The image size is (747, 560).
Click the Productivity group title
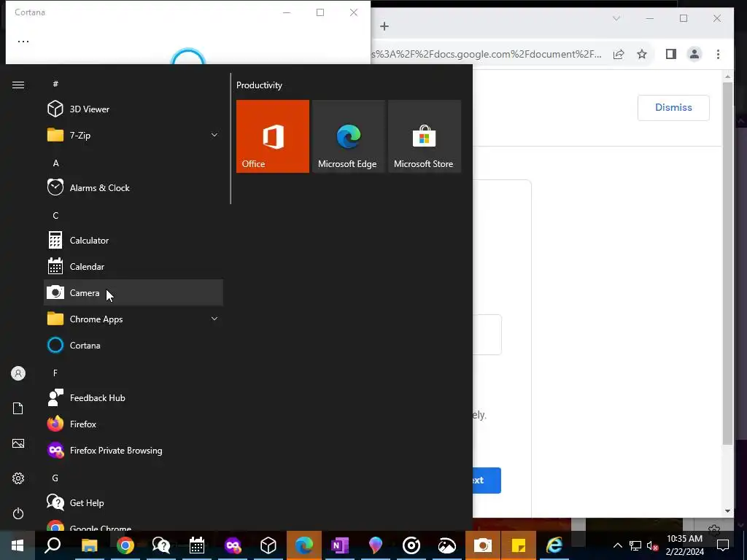(x=259, y=85)
